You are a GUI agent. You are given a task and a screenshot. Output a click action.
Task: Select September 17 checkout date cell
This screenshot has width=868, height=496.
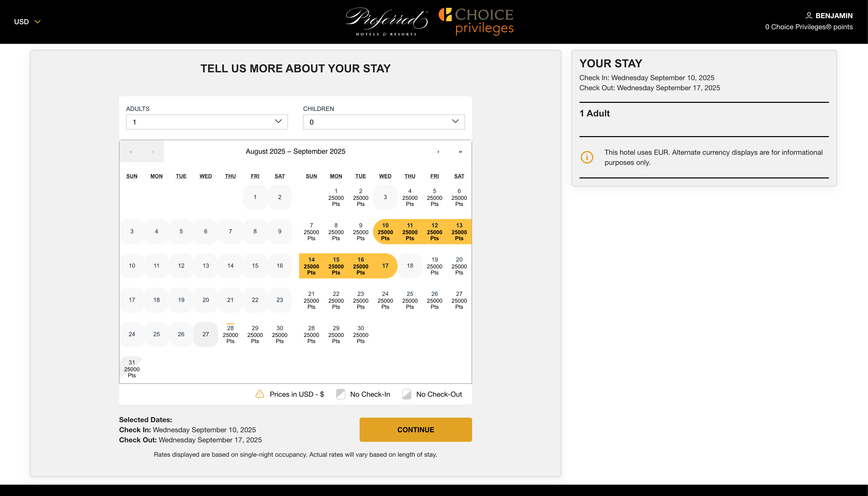pos(385,266)
